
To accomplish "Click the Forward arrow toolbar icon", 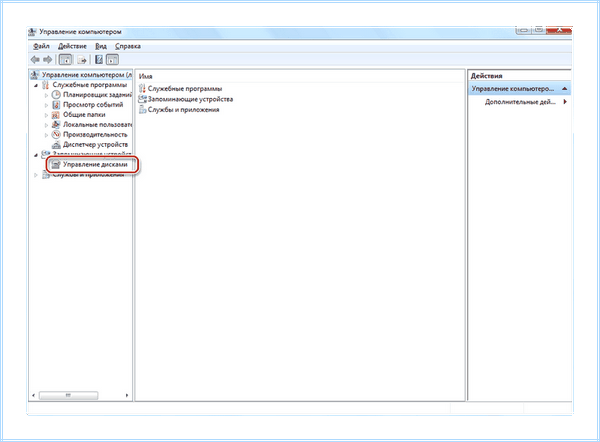I will (47, 60).
